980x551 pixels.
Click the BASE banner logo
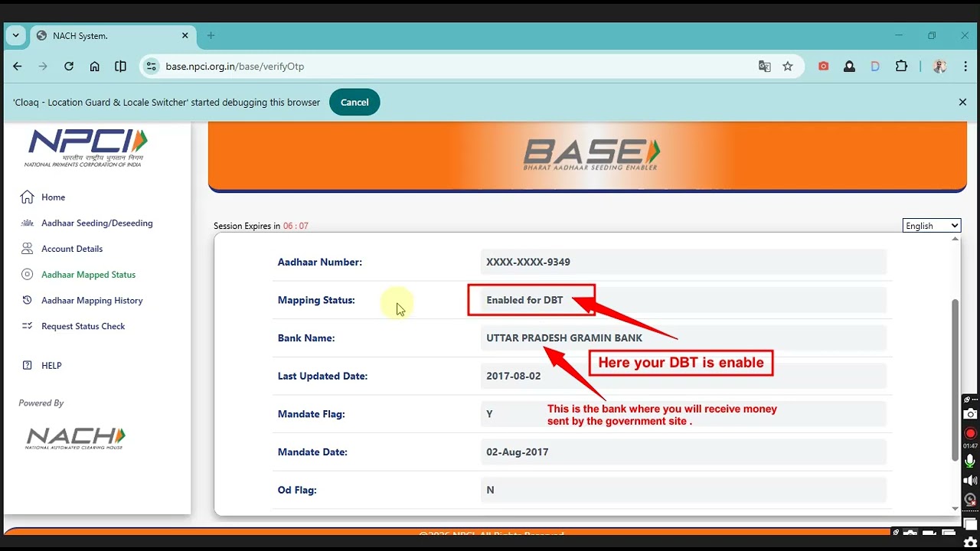click(x=591, y=155)
